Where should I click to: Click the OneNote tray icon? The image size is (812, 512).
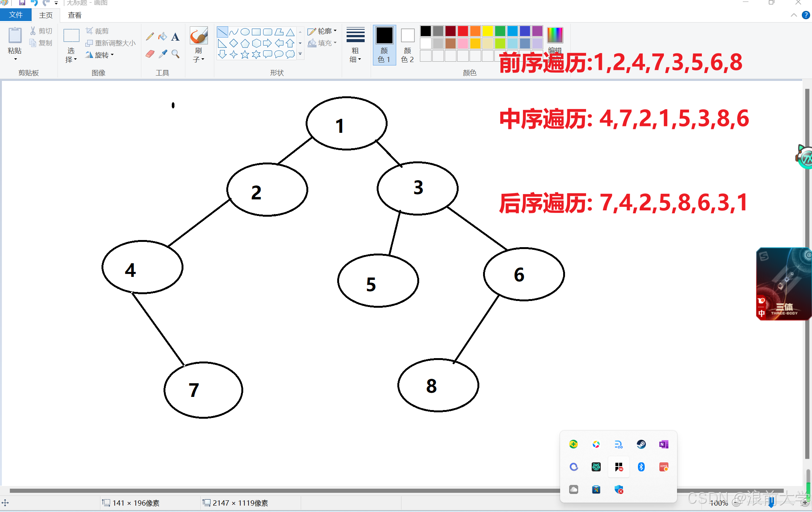pyautogui.click(x=664, y=444)
